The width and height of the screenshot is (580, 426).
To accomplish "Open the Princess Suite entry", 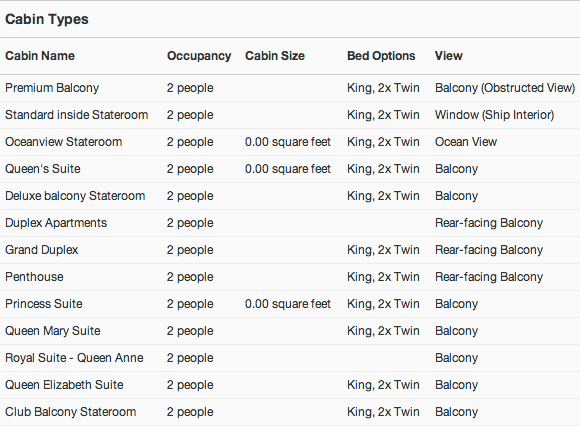I will [x=44, y=304].
